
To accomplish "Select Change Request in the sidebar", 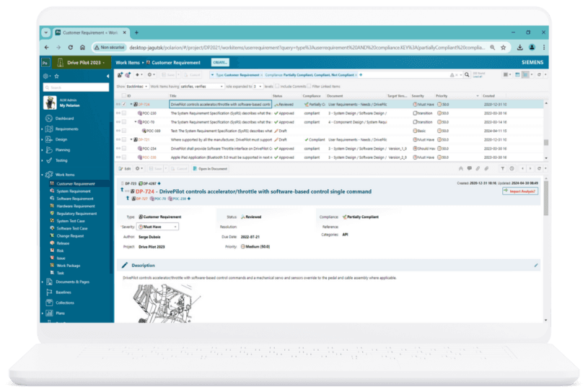I will [71, 235].
